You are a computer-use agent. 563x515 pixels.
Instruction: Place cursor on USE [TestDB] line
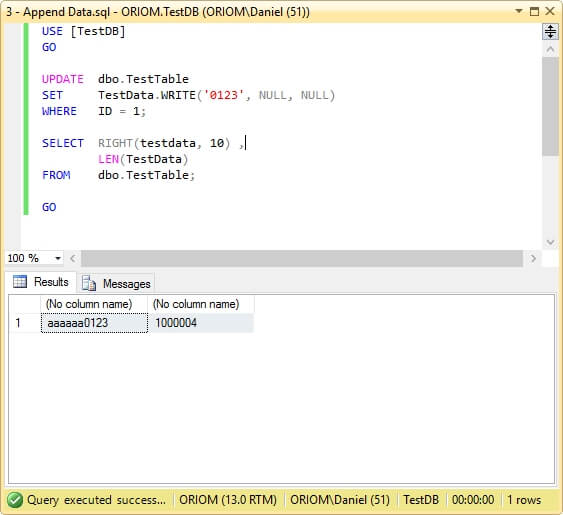[84, 31]
